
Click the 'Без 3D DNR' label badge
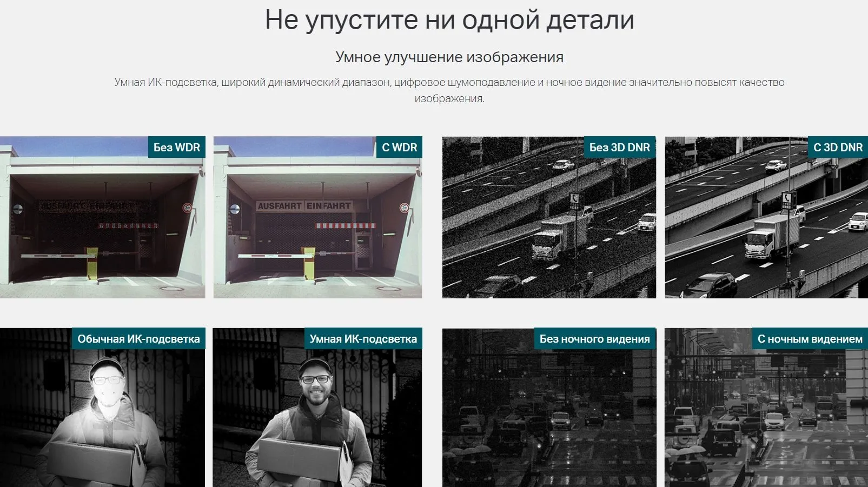pos(619,148)
